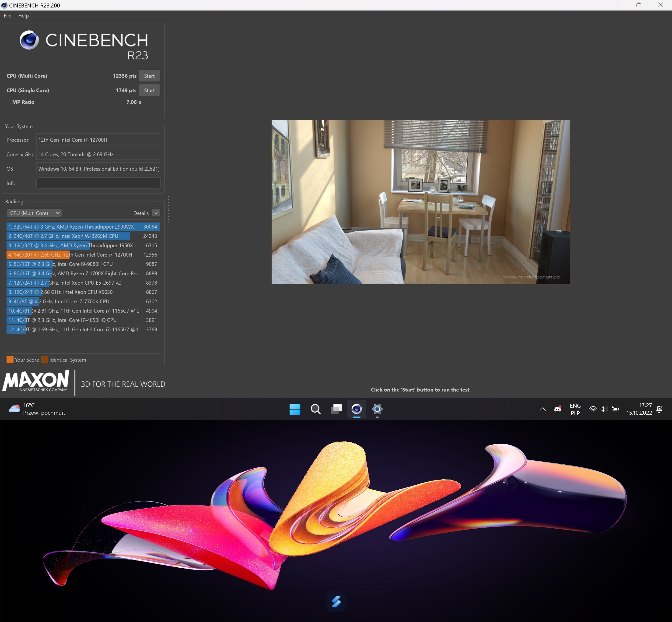This screenshot has height=622, width=672.
Task: Open taskbar Search
Action: click(x=315, y=409)
